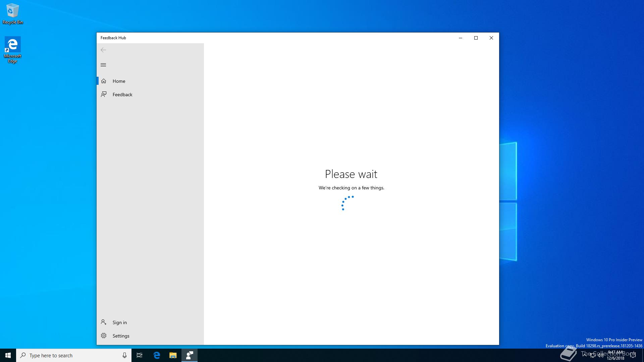Image resolution: width=644 pixels, height=362 pixels.
Task: Close the Feedback Hub window
Action: click(491, 38)
